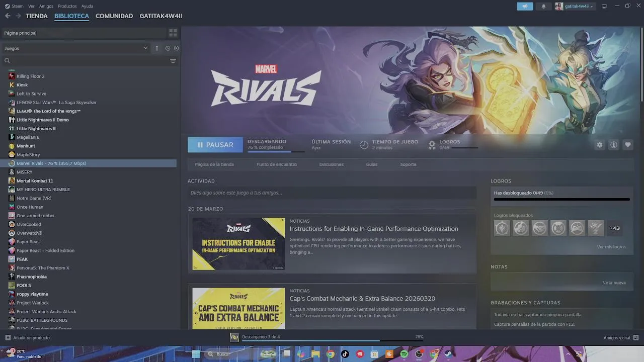Image resolution: width=644 pixels, height=362 pixels.
Task: Open the Ayuda menu
Action: pos(87,6)
